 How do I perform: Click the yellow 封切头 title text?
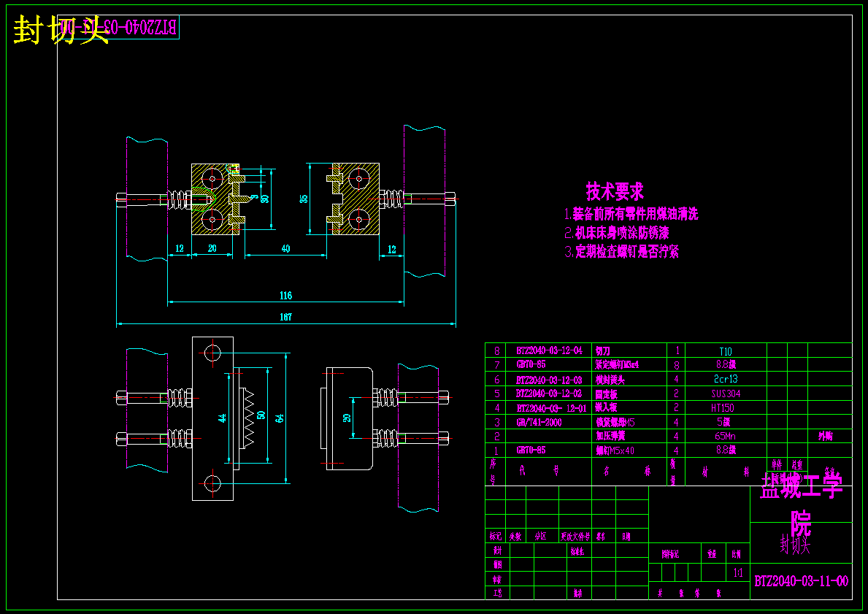click(61, 30)
